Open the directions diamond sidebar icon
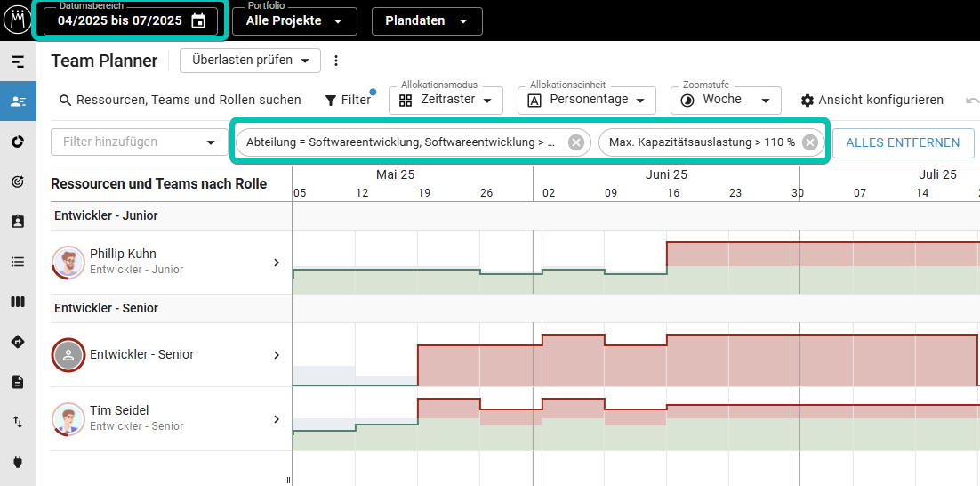This screenshot has width=980, height=486. 18,342
